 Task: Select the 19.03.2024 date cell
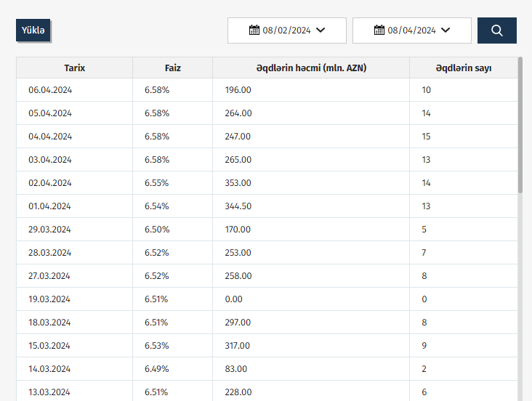tap(50, 299)
